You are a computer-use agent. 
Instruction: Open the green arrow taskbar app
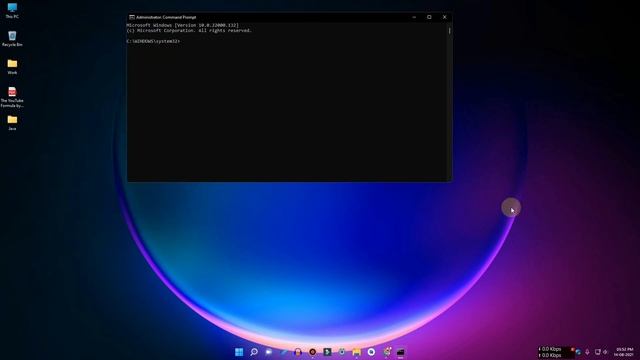(x=327, y=352)
